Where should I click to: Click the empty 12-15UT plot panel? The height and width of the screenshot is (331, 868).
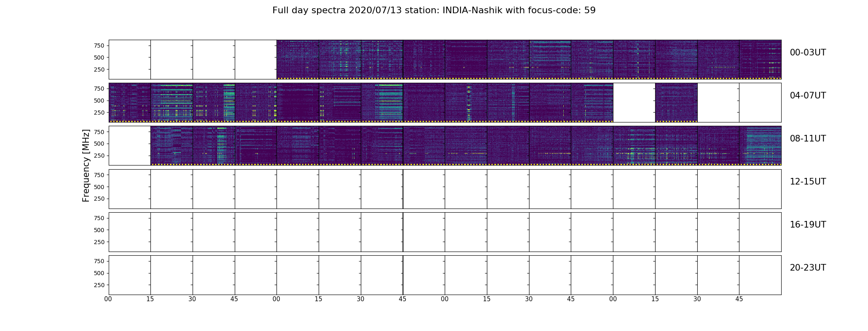[445, 189]
